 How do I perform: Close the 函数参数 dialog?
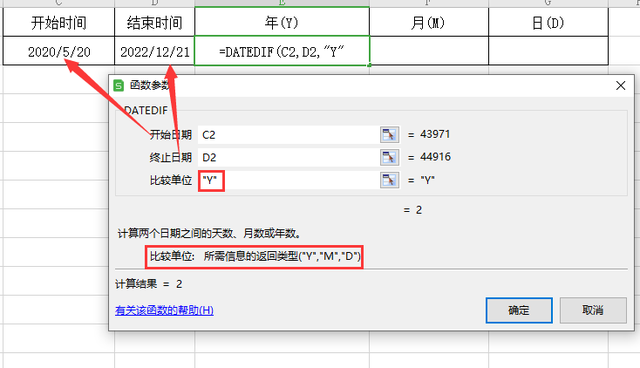tap(620, 86)
